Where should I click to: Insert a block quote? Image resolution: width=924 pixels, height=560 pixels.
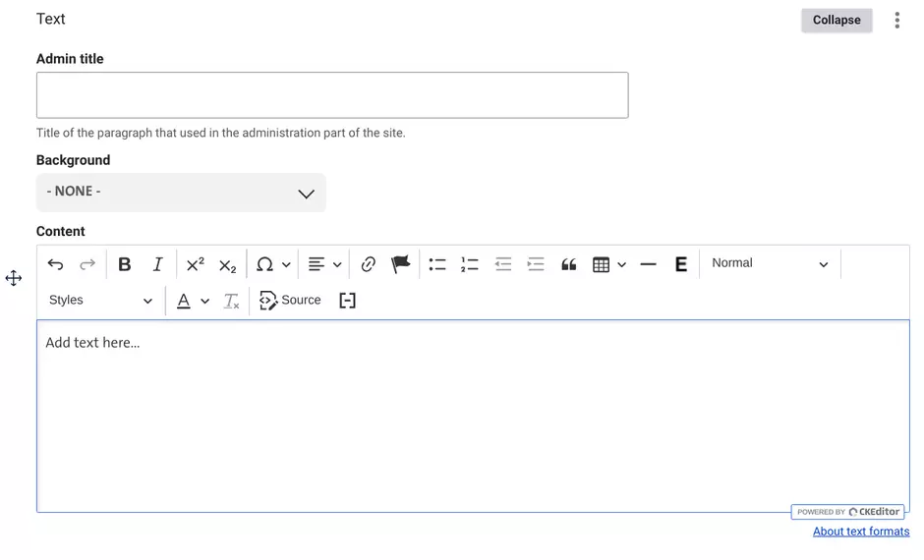tap(569, 265)
